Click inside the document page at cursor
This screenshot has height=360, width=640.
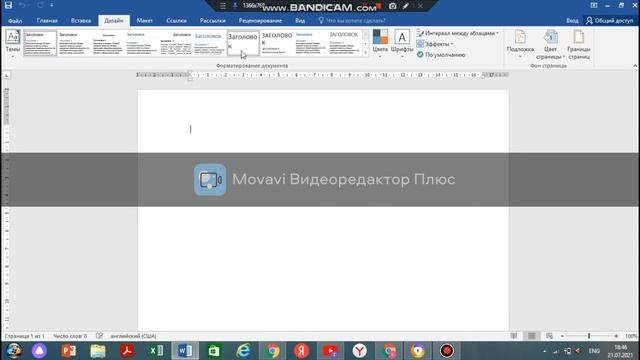click(x=190, y=129)
